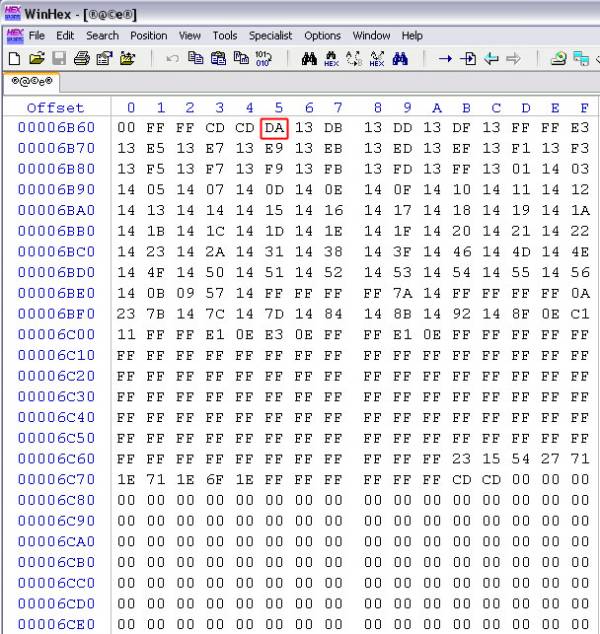Select byte 92 in row 00006BF0
The height and width of the screenshot is (634, 600).
[461, 314]
